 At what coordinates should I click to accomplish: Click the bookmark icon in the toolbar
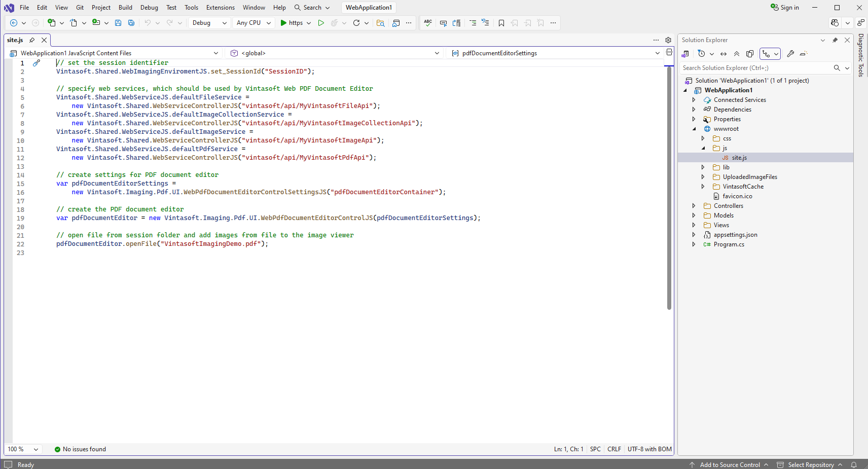tap(501, 23)
